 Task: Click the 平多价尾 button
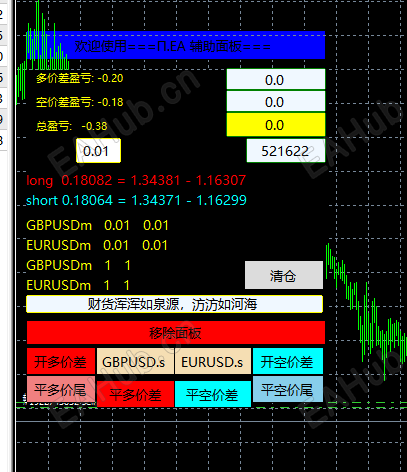point(61,389)
